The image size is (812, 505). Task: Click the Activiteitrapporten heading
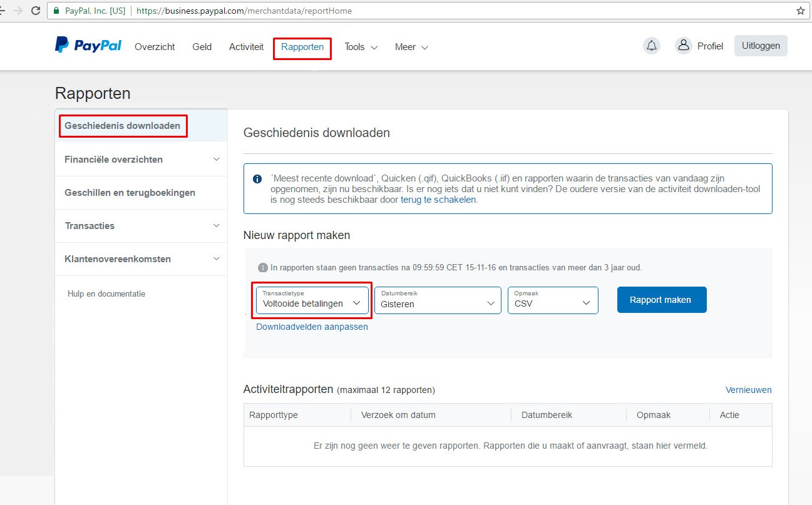pos(288,389)
